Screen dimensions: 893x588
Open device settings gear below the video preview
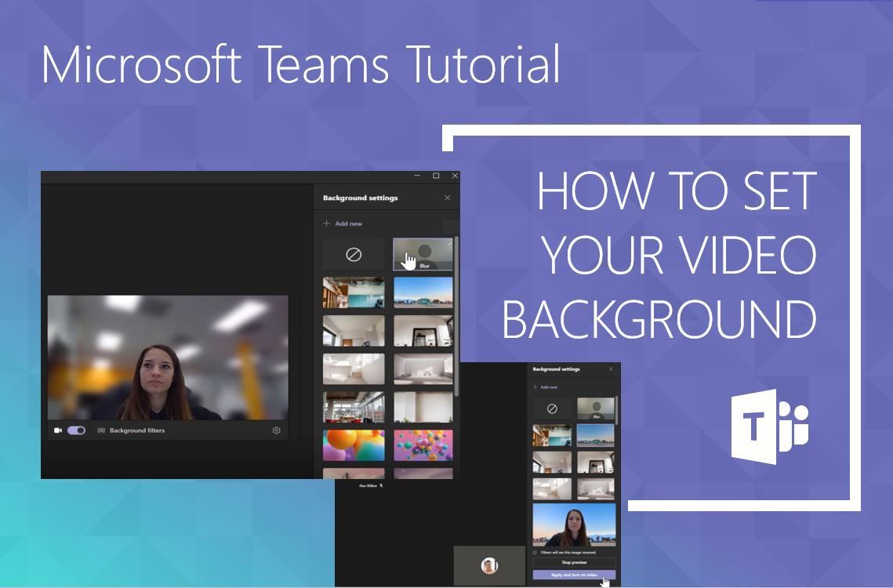click(x=276, y=430)
